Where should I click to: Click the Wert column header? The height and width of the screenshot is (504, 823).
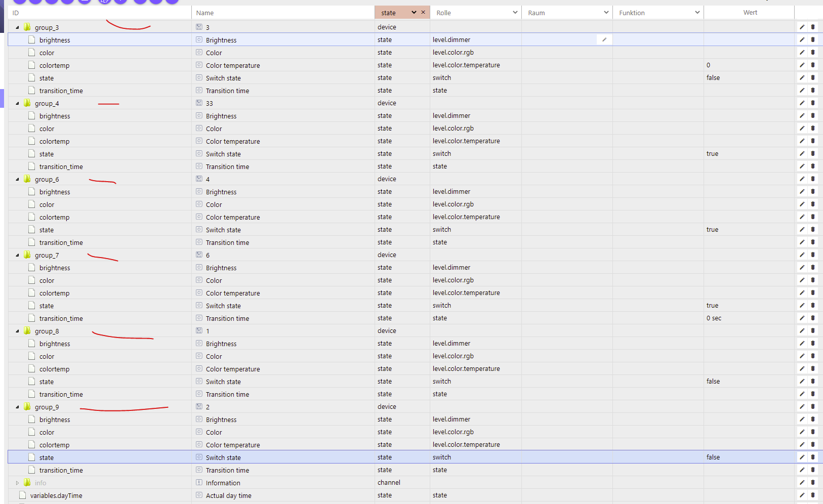tap(750, 13)
